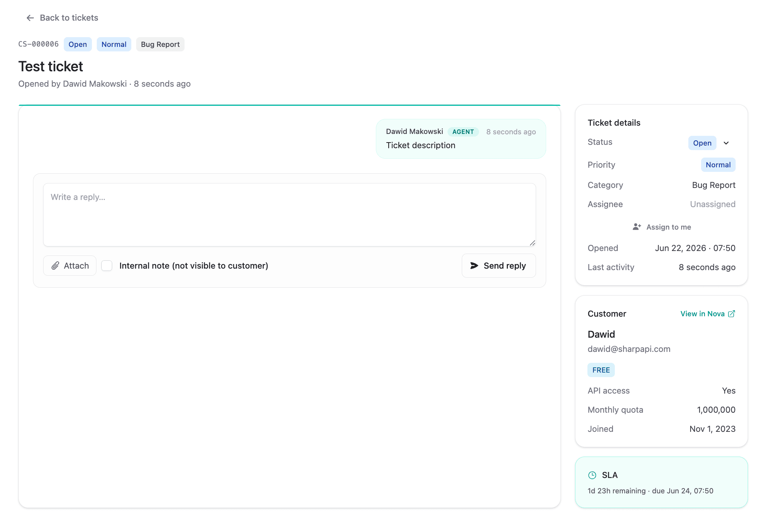Click the reply box resize handle

coord(532,243)
